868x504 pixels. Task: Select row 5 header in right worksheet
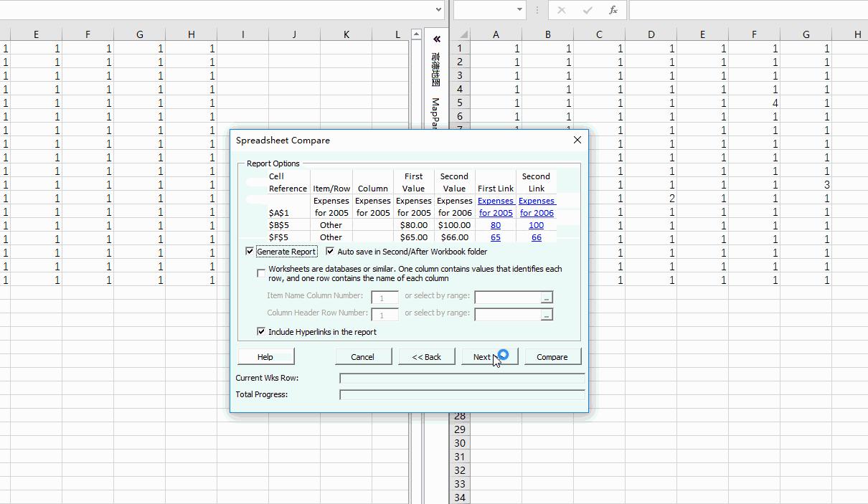pos(460,103)
